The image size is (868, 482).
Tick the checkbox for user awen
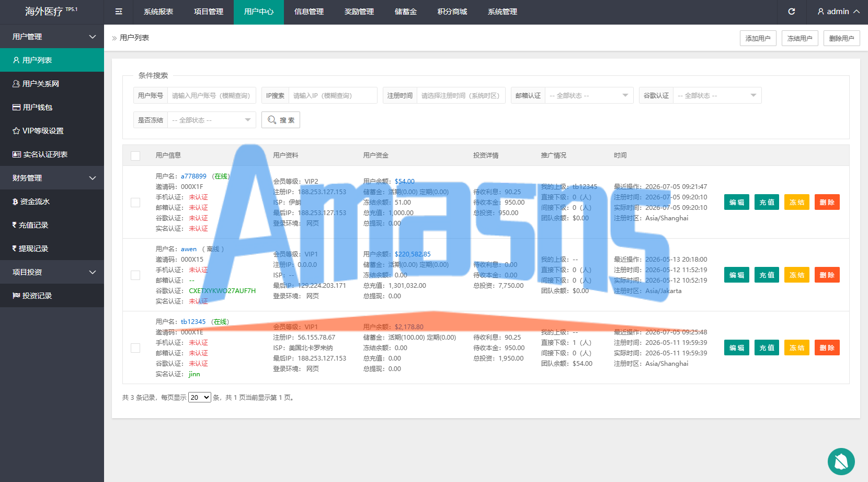(x=135, y=275)
